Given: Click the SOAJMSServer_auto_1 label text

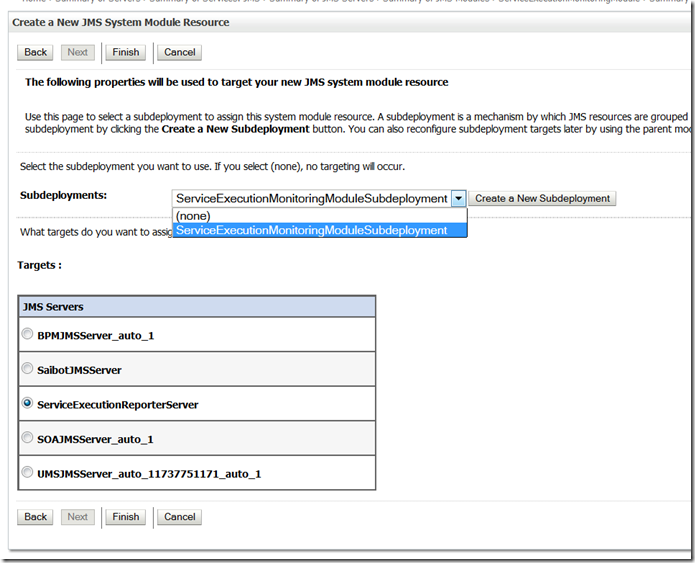Looking at the screenshot, I should pyautogui.click(x=95, y=439).
